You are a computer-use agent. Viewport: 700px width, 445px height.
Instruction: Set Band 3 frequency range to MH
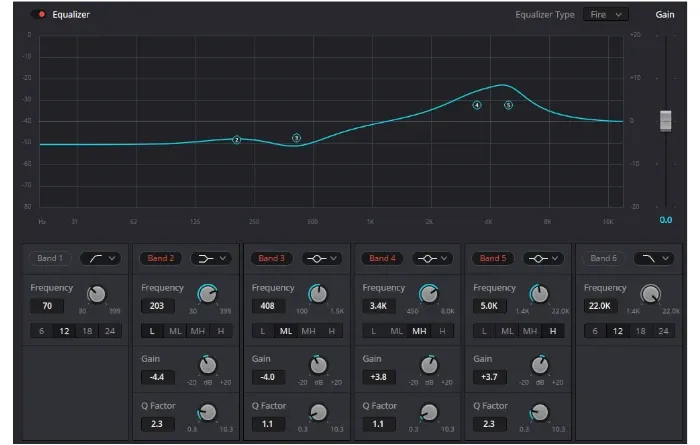click(308, 331)
